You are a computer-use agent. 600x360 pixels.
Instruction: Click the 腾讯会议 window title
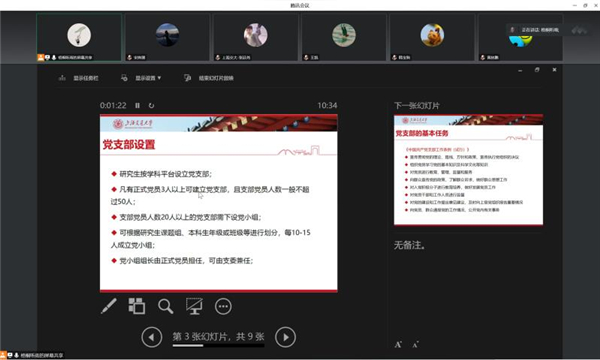(300, 5)
